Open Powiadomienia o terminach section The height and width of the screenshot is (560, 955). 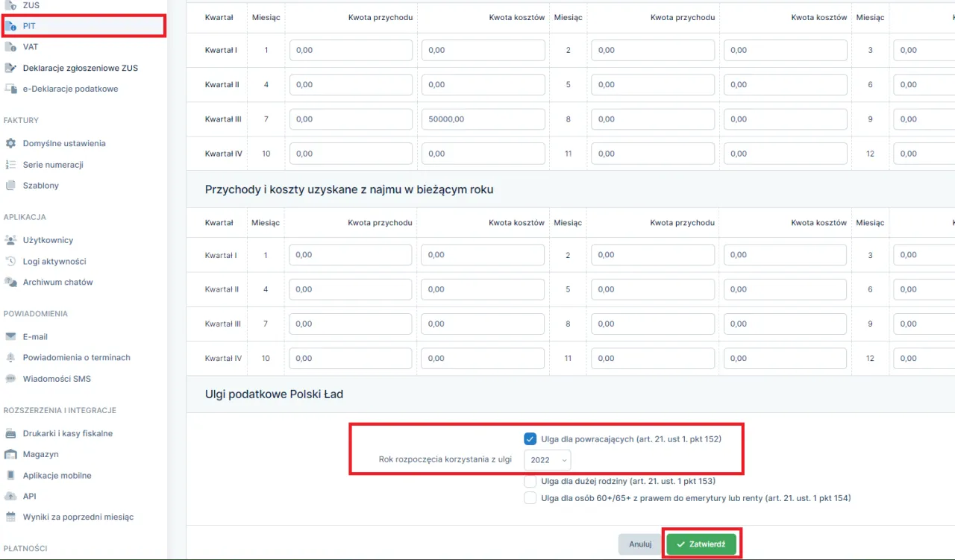tap(76, 358)
